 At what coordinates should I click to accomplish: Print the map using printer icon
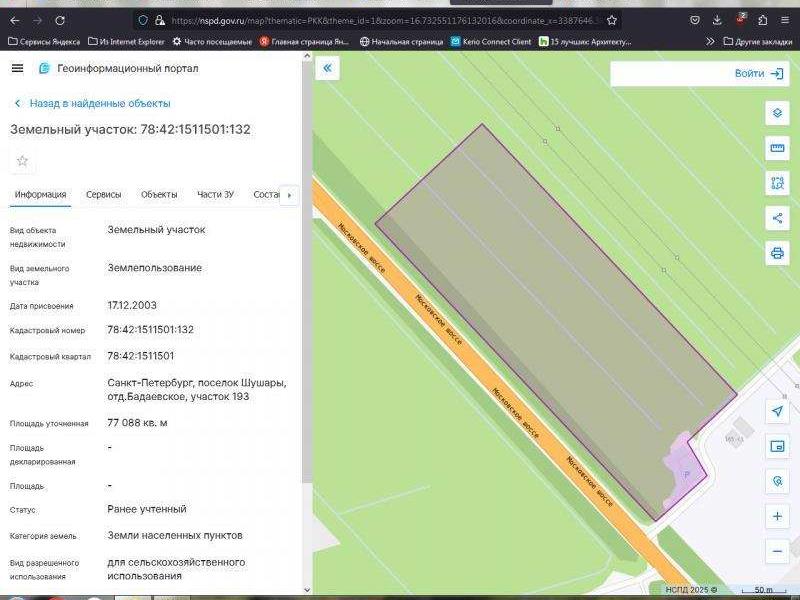777,253
